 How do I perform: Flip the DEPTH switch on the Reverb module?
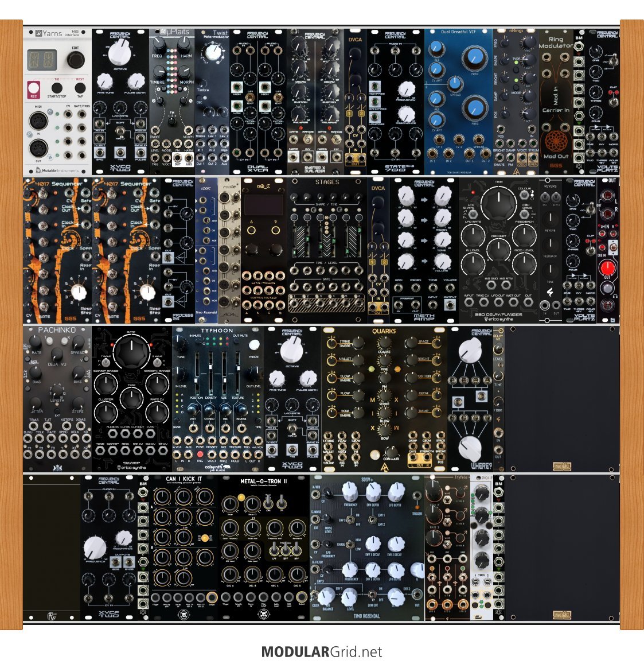[x=556, y=197]
